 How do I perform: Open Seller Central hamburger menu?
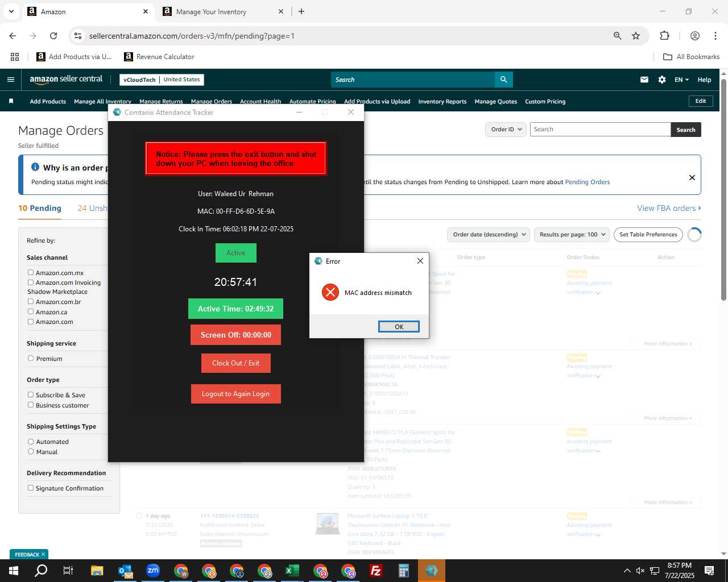(x=11, y=80)
